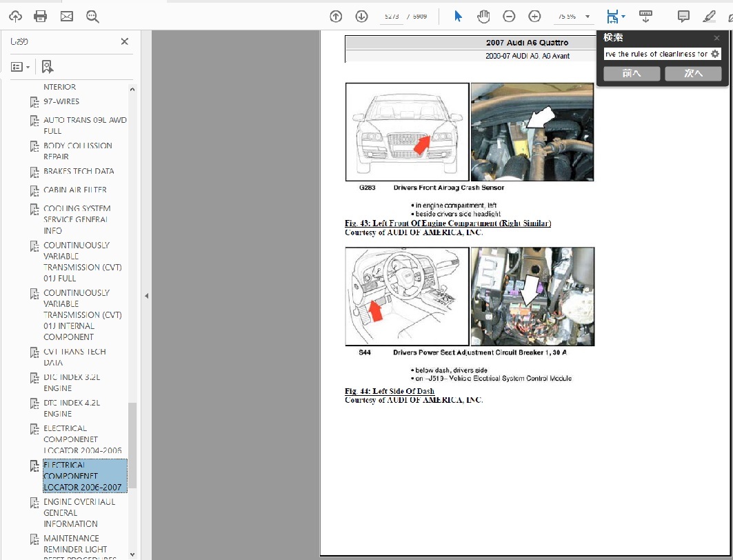Screen dimensions: 733x560
Task: Click bookmark icon beside MAINTENANCE REMINDER LIGHT
Action: click(34, 539)
